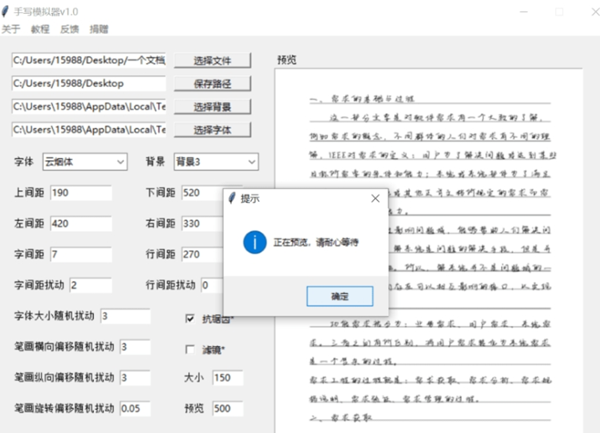Click the feather icon in 提示 dialog

coord(231,198)
